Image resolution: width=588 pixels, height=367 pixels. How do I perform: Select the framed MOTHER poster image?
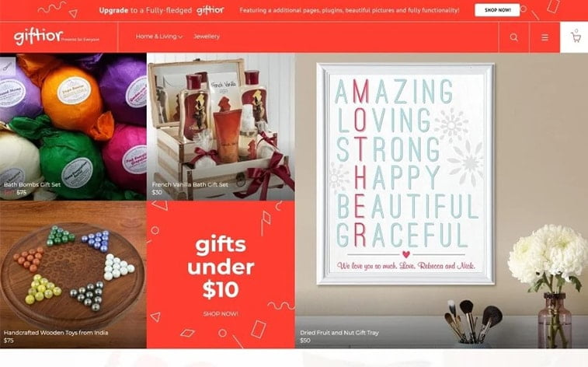coord(405,173)
